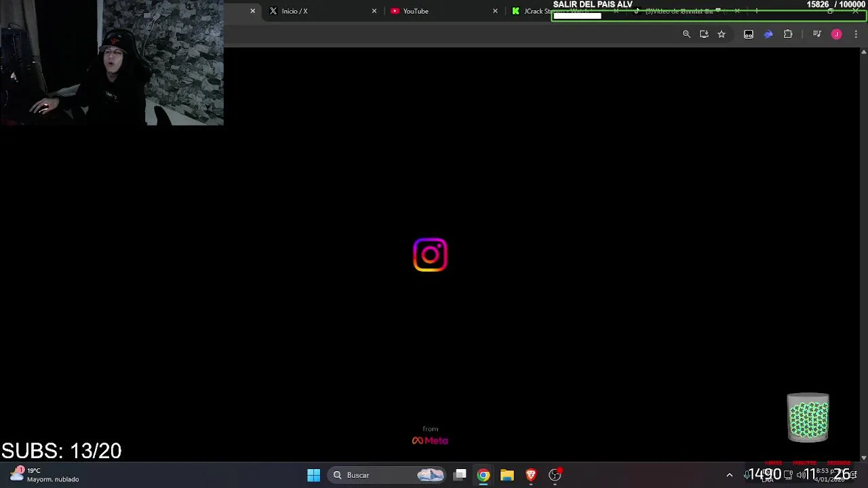Close the Inicio / X tab
Screen dimensions: 868x488
click(x=374, y=11)
